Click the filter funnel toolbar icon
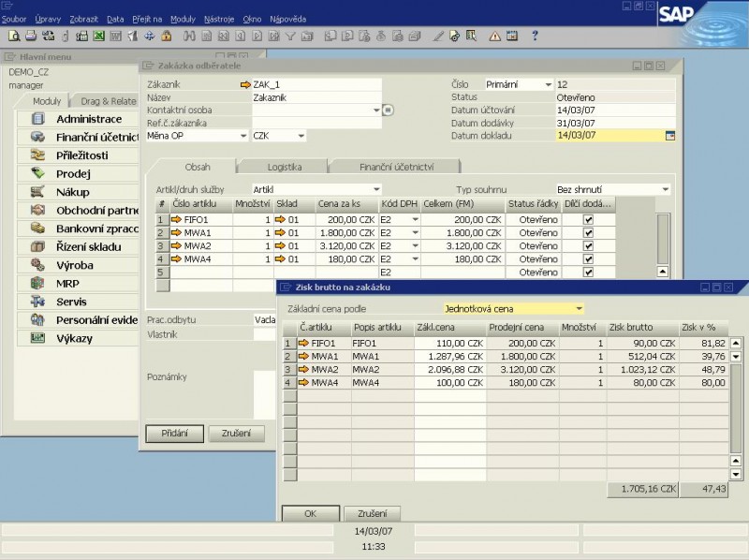The image size is (749, 560). tap(291, 37)
